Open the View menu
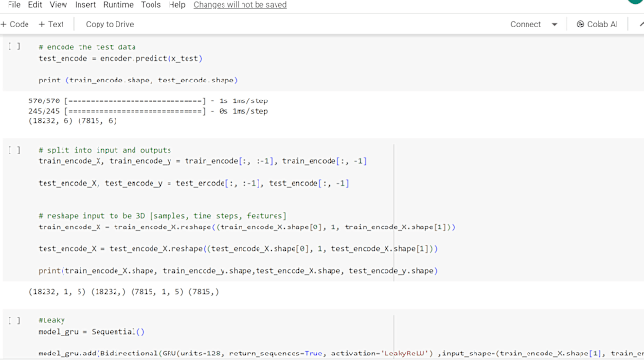 coord(59,5)
